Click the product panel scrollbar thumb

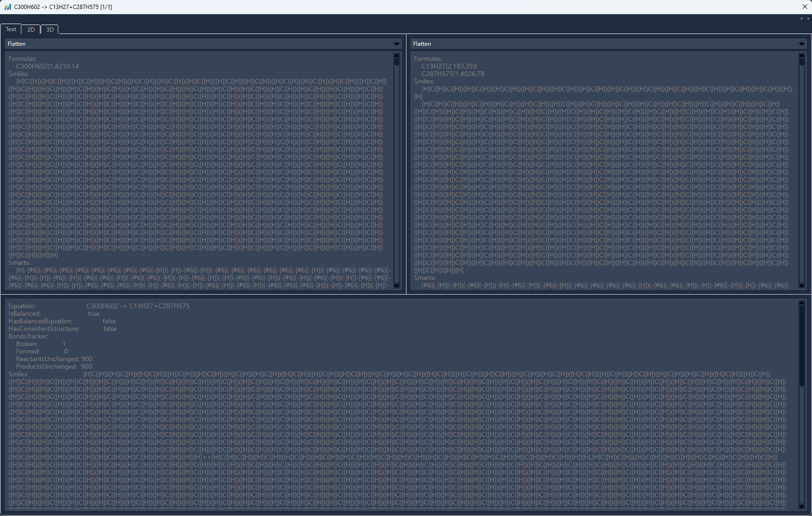[801, 62]
